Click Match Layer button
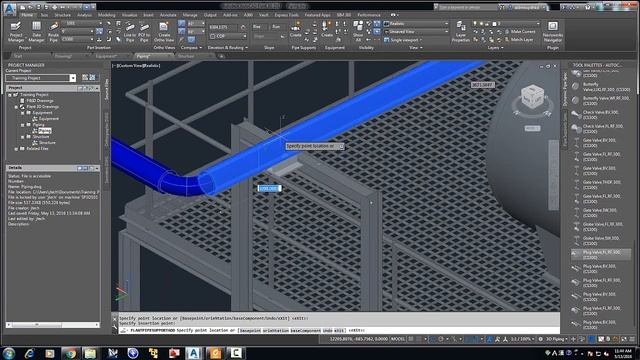Screen dimensions: 640x360 (519, 40)
